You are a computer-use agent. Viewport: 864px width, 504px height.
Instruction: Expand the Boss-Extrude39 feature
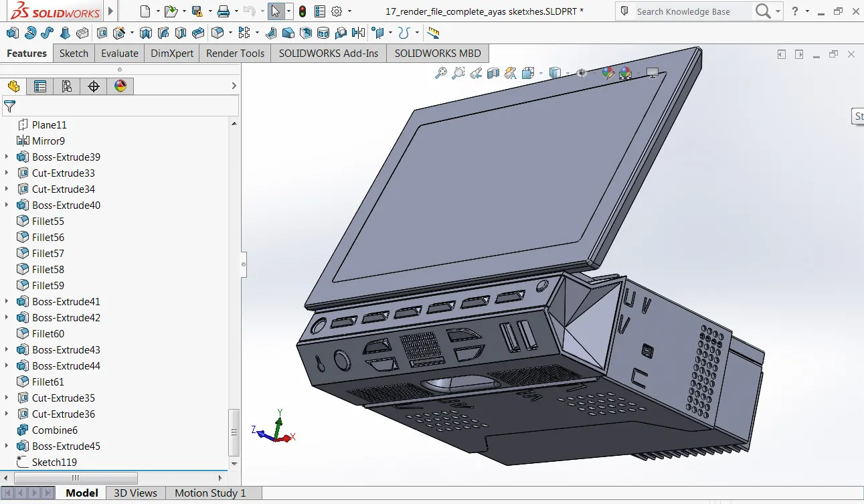click(7, 157)
